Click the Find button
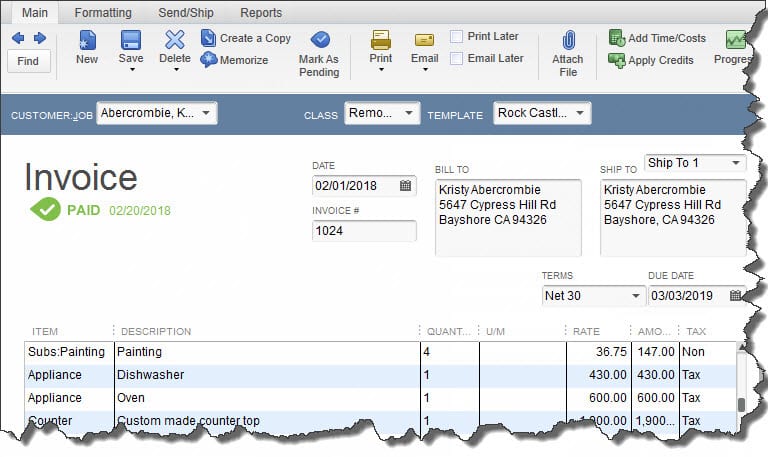The image size is (768, 457). 28,61
